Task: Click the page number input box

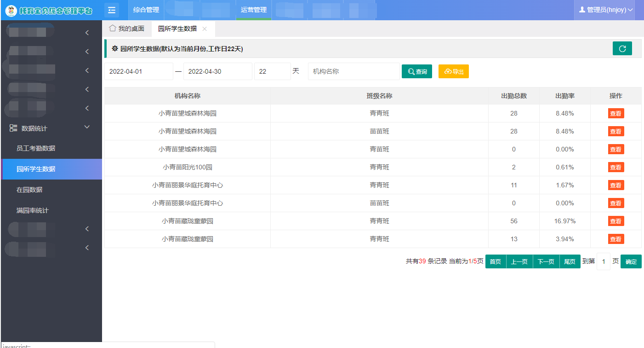Action: [x=604, y=261]
